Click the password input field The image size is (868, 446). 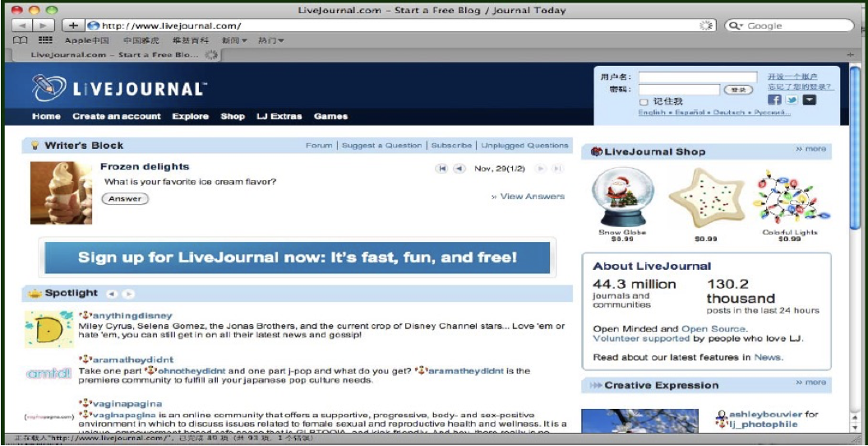(x=679, y=90)
